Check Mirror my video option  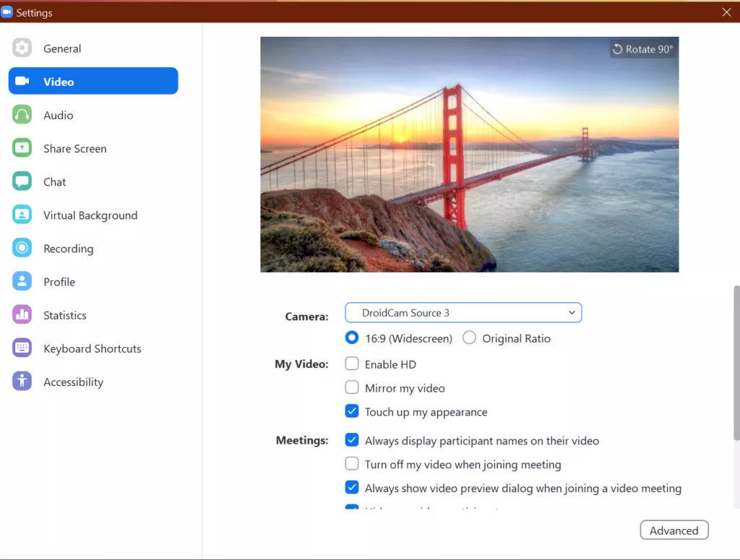(x=352, y=388)
